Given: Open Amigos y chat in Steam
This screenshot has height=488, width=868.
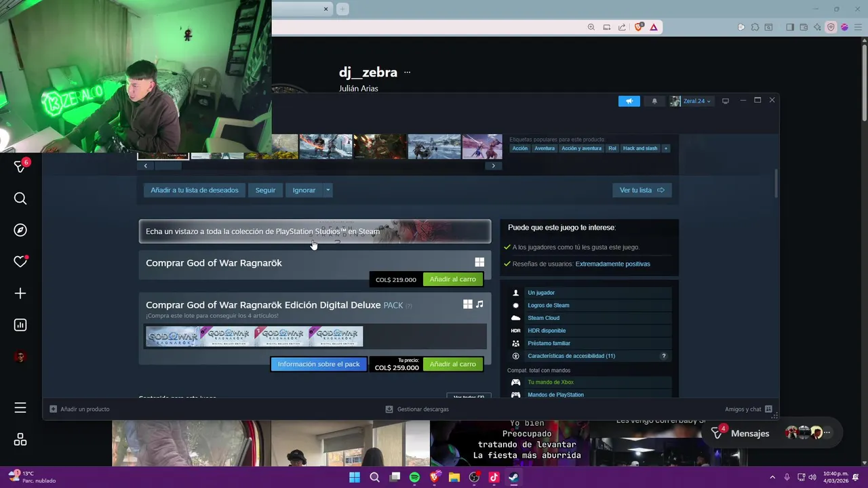Looking at the screenshot, I should click(x=749, y=409).
